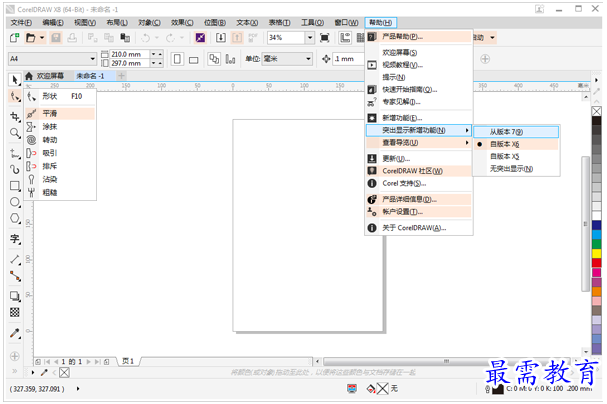
Task: Select the Zoom magnifier tool
Action: 15,133
